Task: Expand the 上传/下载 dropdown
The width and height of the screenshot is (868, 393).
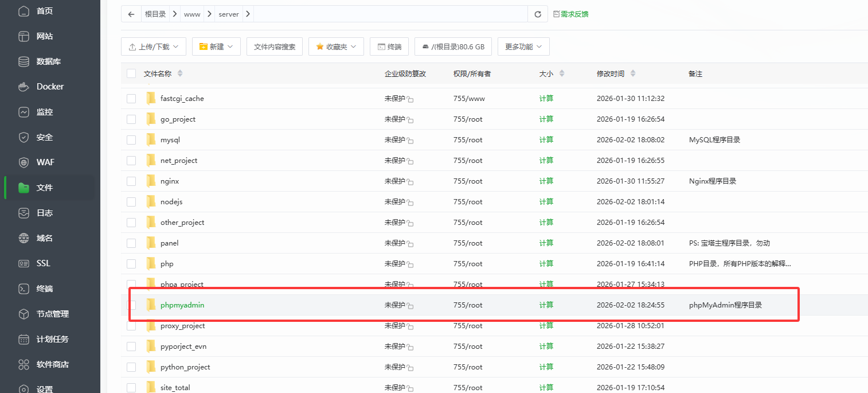Action: tap(154, 47)
